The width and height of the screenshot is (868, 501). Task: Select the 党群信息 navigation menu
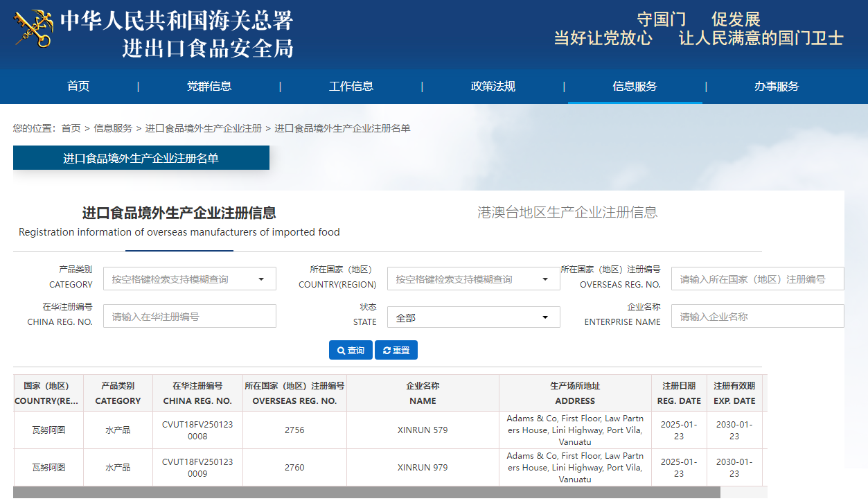coord(209,87)
